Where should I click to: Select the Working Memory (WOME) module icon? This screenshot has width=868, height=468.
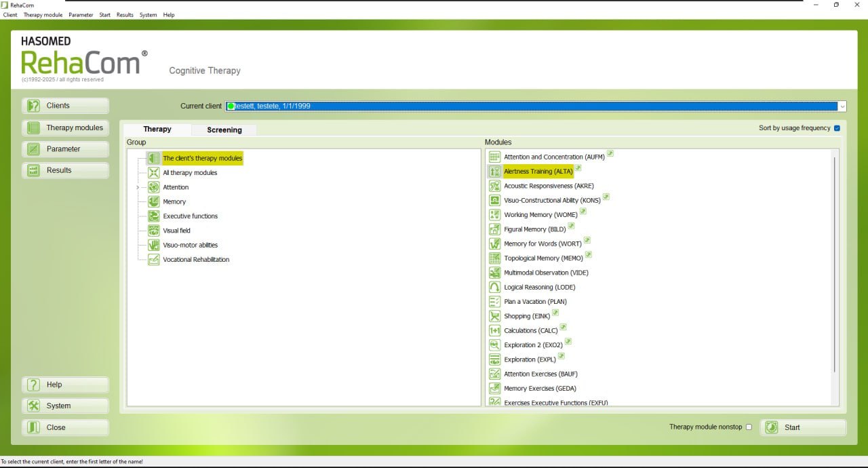point(494,214)
